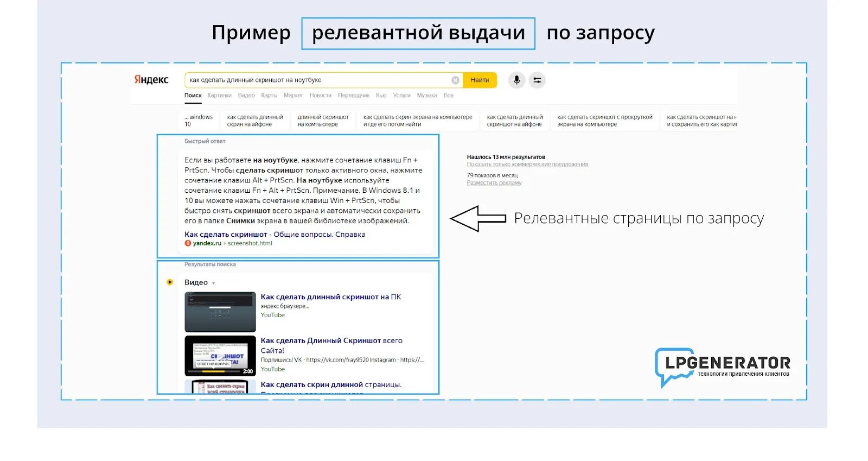Switch to the Картинки tab
Image resolution: width=868 pixels, height=461 pixels.
(x=219, y=96)
